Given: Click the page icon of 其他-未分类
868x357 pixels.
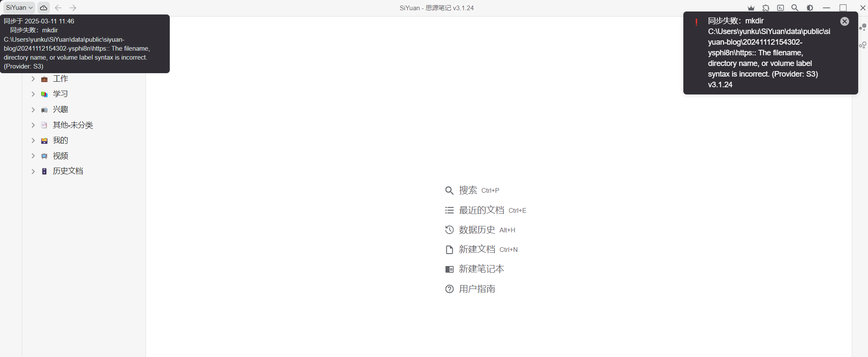Looking at the screenshot, I should (x=44, y=125).
